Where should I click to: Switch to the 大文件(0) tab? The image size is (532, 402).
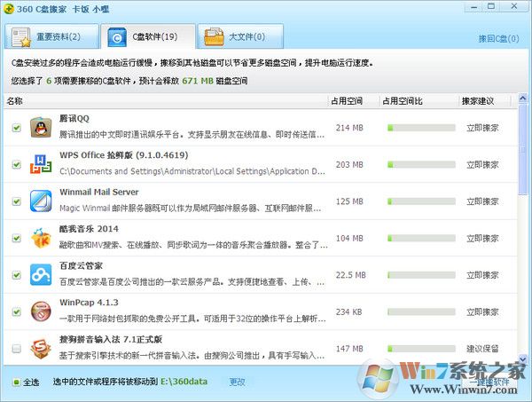click(x=240, y=36)
